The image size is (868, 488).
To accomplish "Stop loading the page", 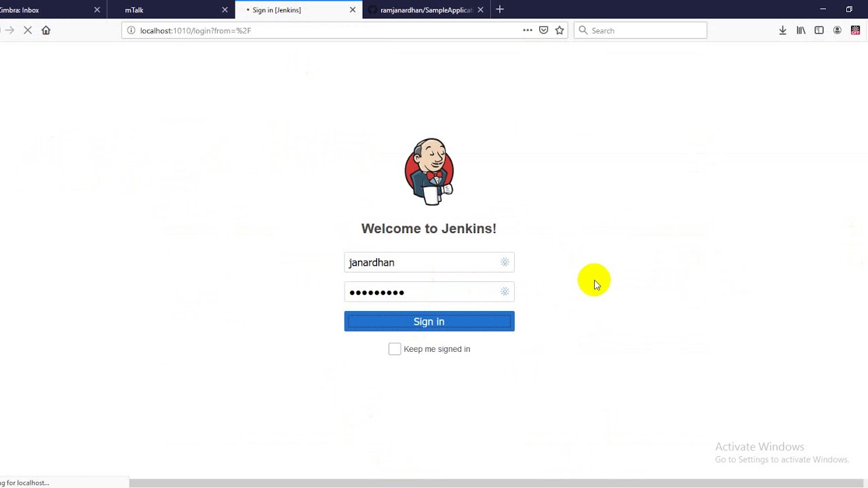I will pyautogui.click(x=28, y=30).
